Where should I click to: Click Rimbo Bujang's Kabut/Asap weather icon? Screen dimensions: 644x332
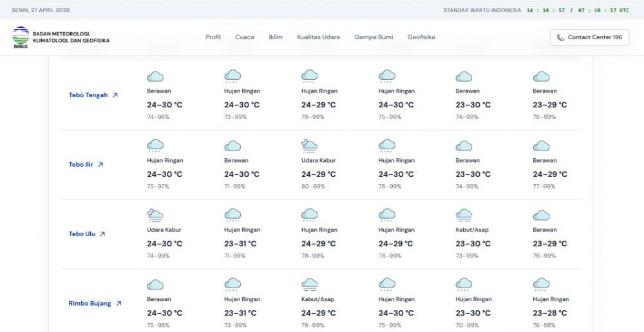310,284
